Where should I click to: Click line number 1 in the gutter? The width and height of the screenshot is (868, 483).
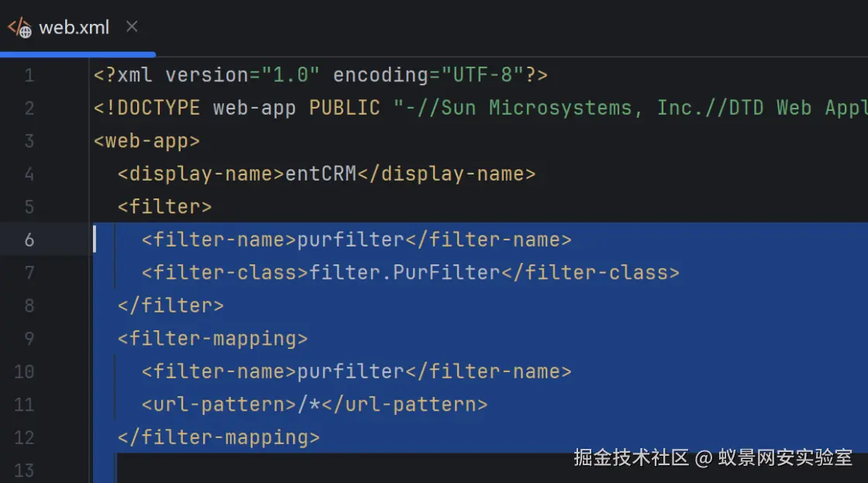point(29,75)
